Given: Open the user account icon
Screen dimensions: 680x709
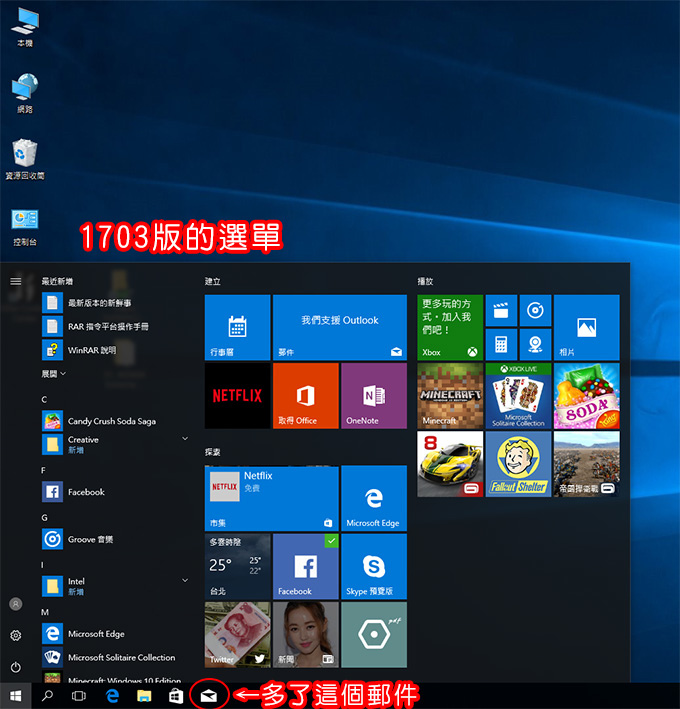Looking at the screenshot, I should coord(16,604).
